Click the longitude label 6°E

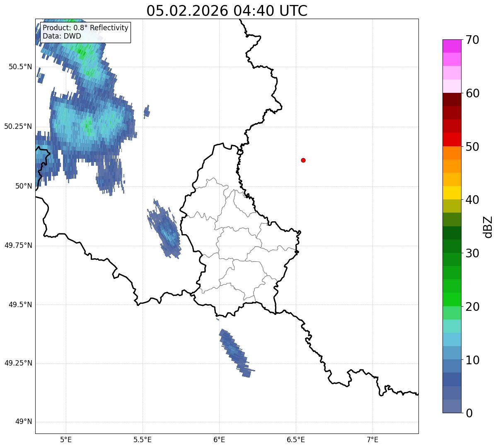pos(219,439)
